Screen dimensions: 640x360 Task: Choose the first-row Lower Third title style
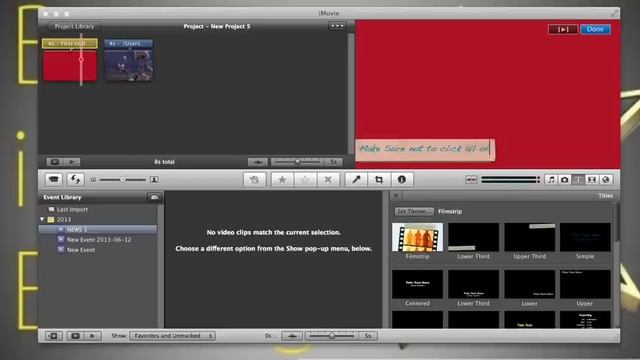pyautogui.click(x=473, y=237)
